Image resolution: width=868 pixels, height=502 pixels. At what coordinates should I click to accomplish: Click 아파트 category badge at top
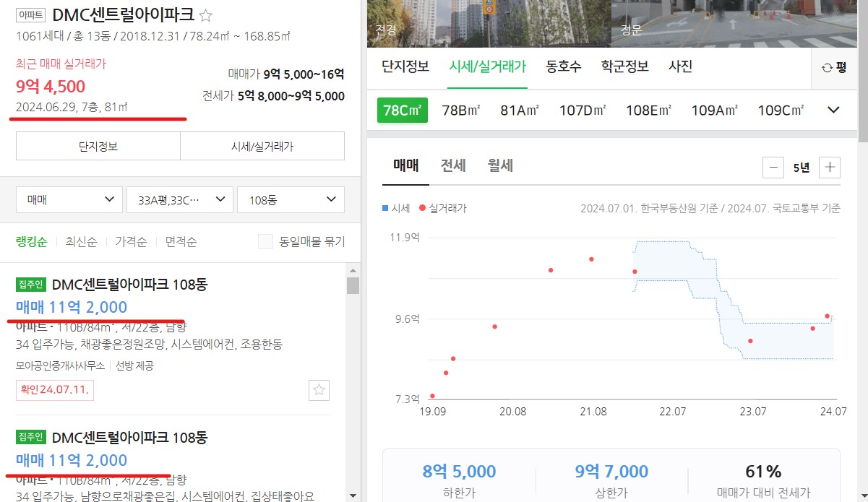click(x=30, y=14)
